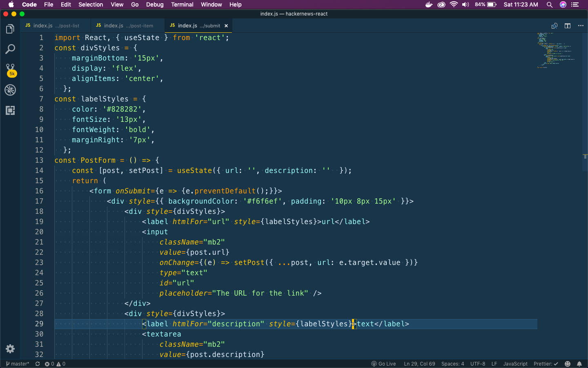Open Source Control view with 5k badge
588x368 pixels.
pos(10,70)
